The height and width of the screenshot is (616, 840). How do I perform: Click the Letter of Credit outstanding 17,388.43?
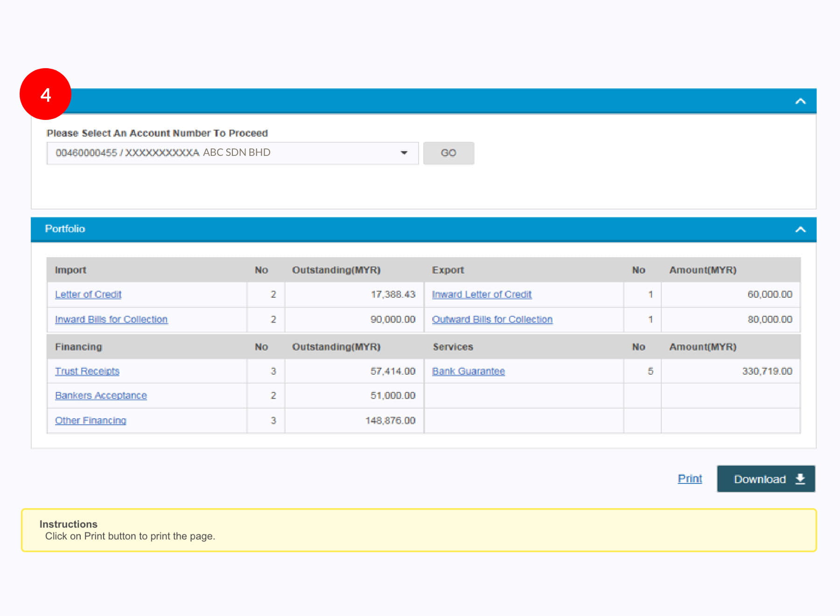tap(392, 294)
